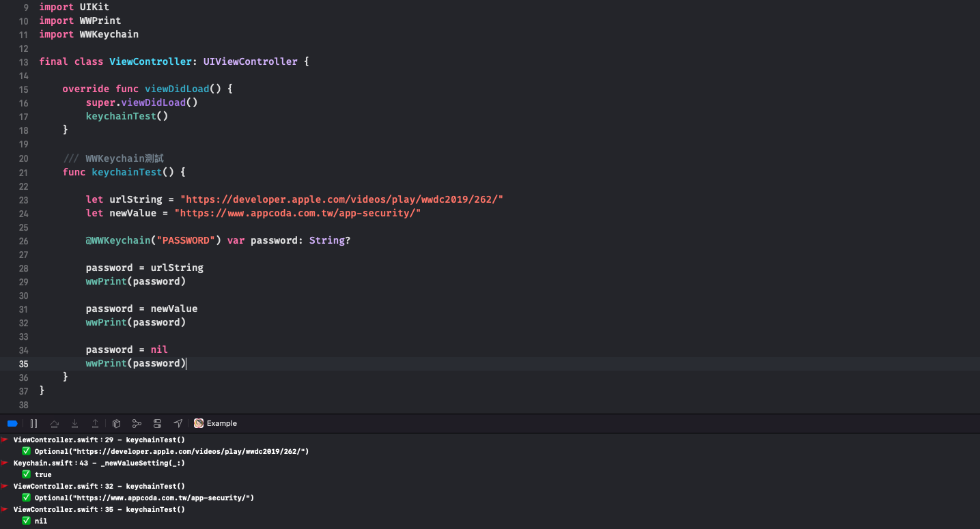Click the red flag beside ViewController.swift : 35
Screen dimensions: 980x529
[x=4, y=509]
